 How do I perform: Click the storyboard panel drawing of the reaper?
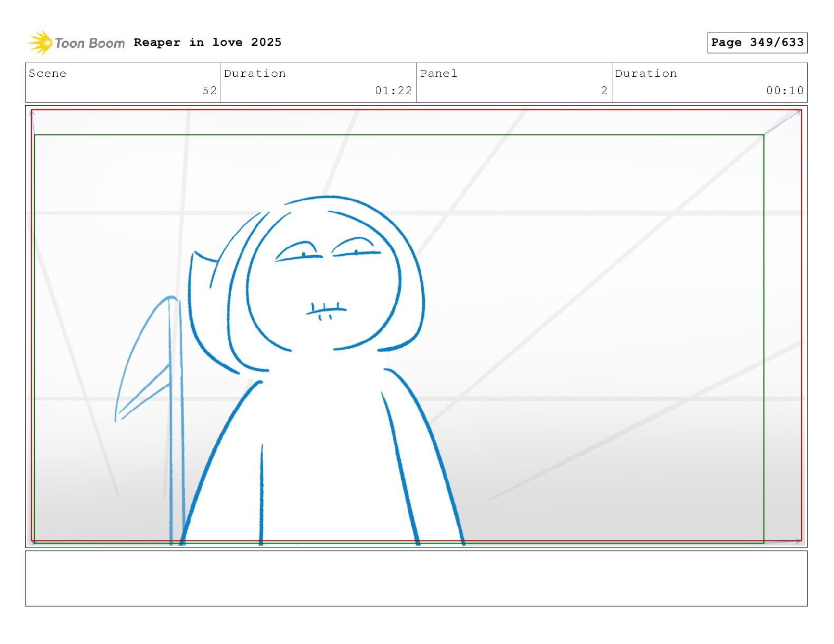416,326
